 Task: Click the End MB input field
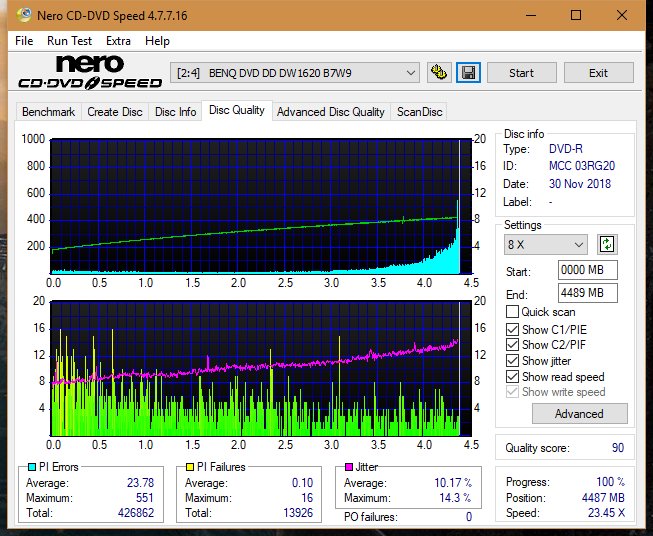(587, 293)
